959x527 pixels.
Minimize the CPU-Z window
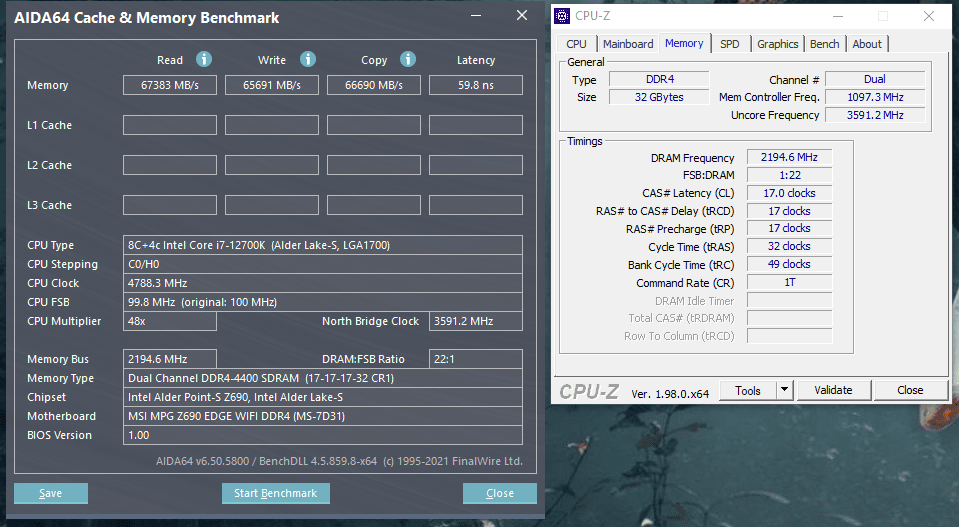click(x=838, y=17)
